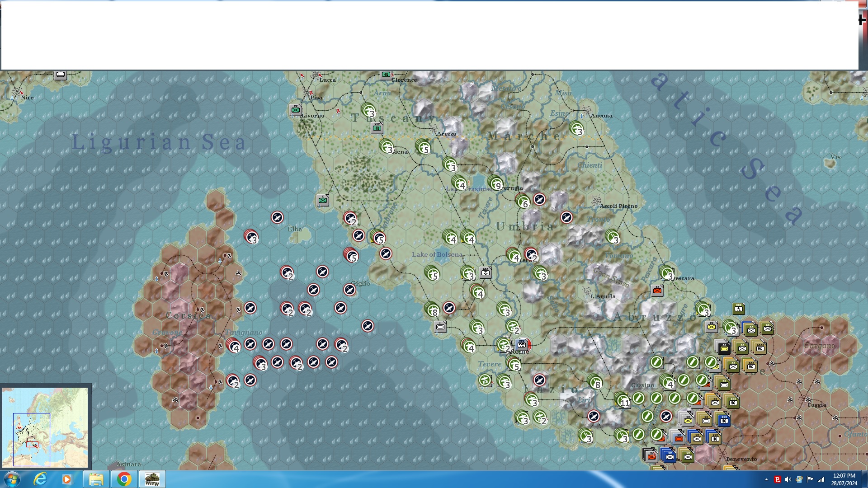Viewport: 868px width, 488px height.
Task: Click the black armored division counter
Action: point(724,347)
